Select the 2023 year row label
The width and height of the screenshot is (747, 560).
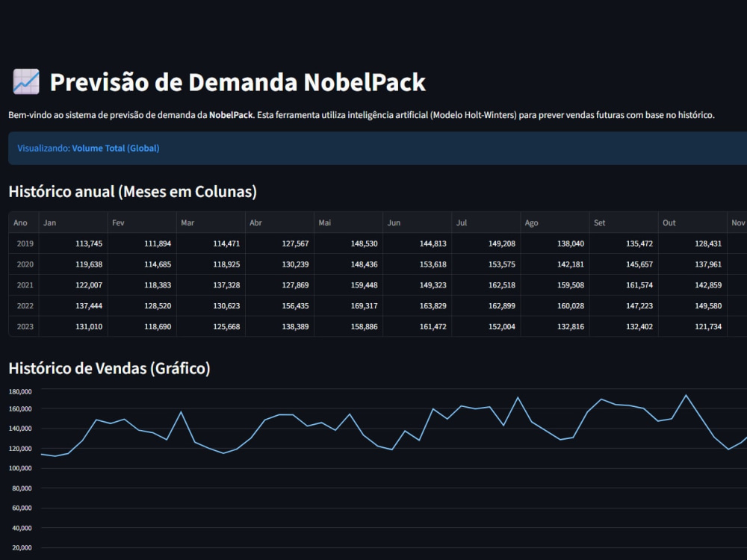click(25, 327)
